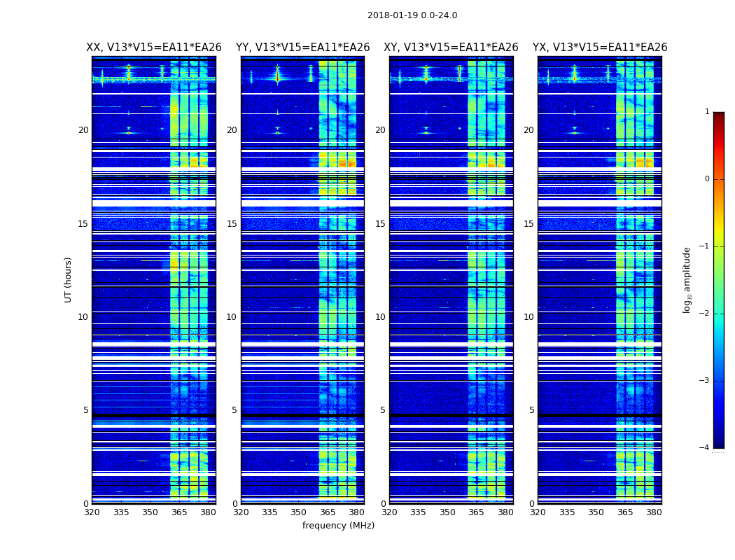Select the XX panel title text
Image resolution: width=735 pixels, height=560 pixels.
tap(154, 48)
